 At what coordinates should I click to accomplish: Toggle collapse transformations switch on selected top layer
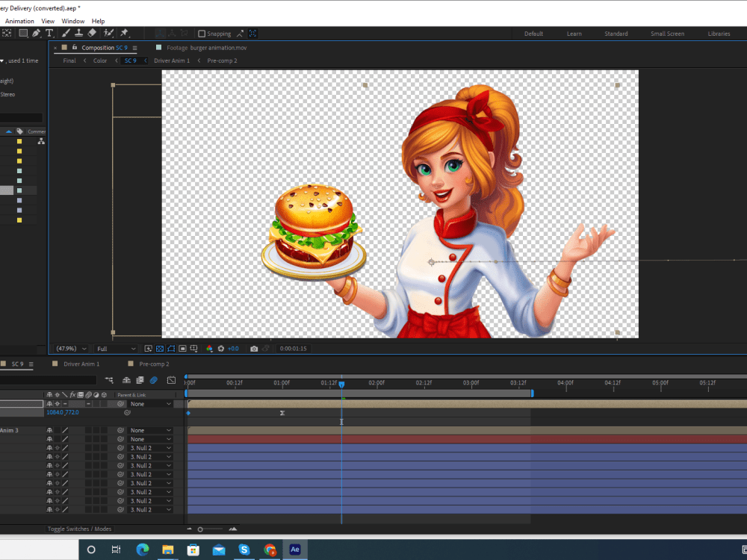58,404
